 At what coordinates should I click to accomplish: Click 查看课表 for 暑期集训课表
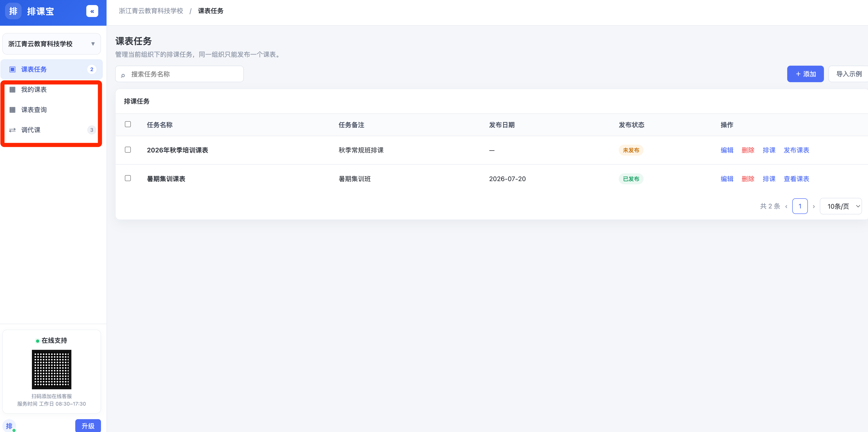pyautogui.click(x=796, y=179)
